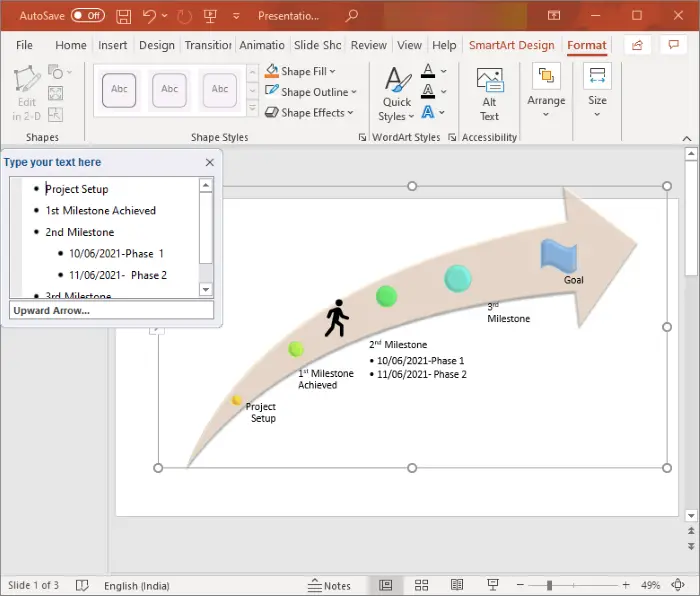The width and height of the screenshot is (700, 596).
Task: Open the Alt Text accessibility tool
Action: (x=489, y=94)
